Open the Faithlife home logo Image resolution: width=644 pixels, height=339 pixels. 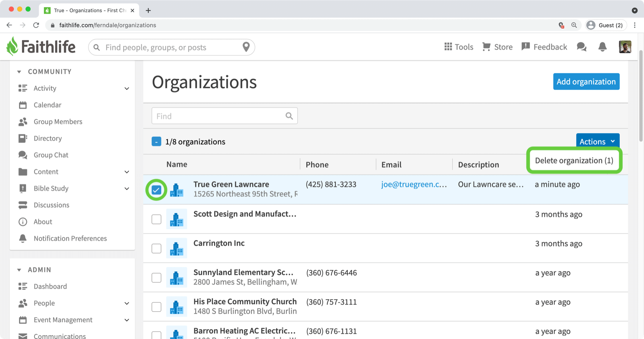(x=41, y=47)
